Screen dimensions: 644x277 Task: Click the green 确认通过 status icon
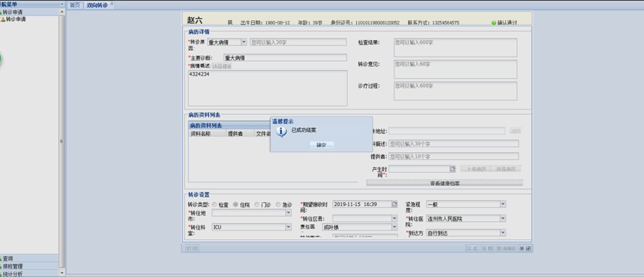click(493, 23)
